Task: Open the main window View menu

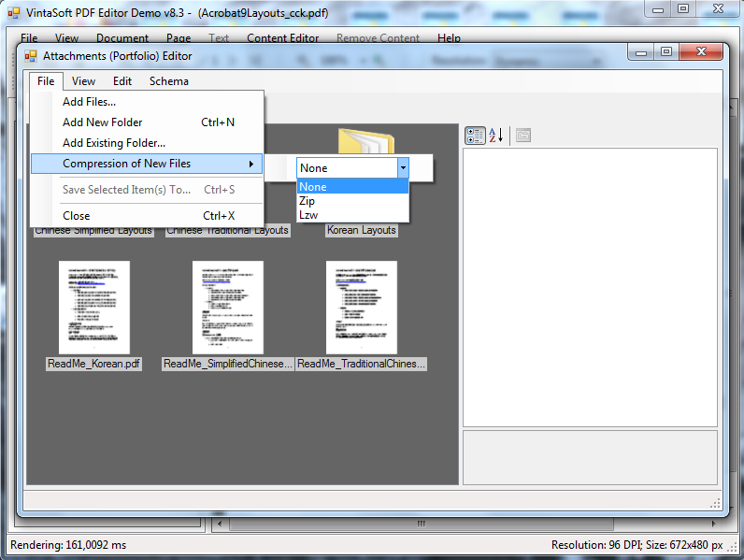Action: pyautogui.click(x=66, y=38)
